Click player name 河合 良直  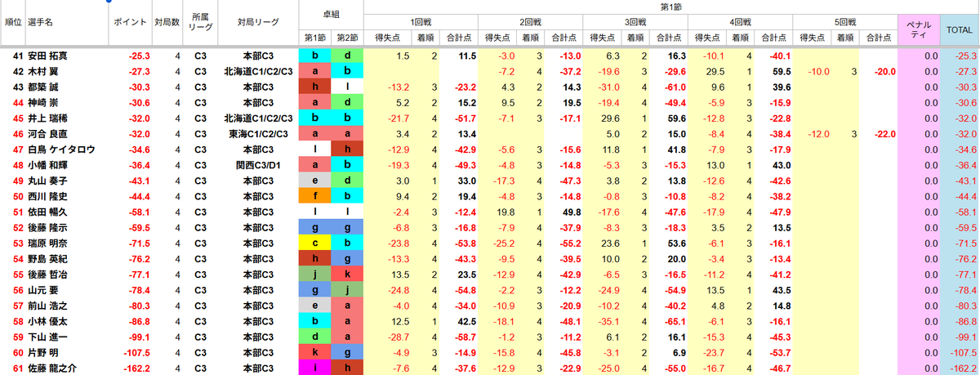47,133
